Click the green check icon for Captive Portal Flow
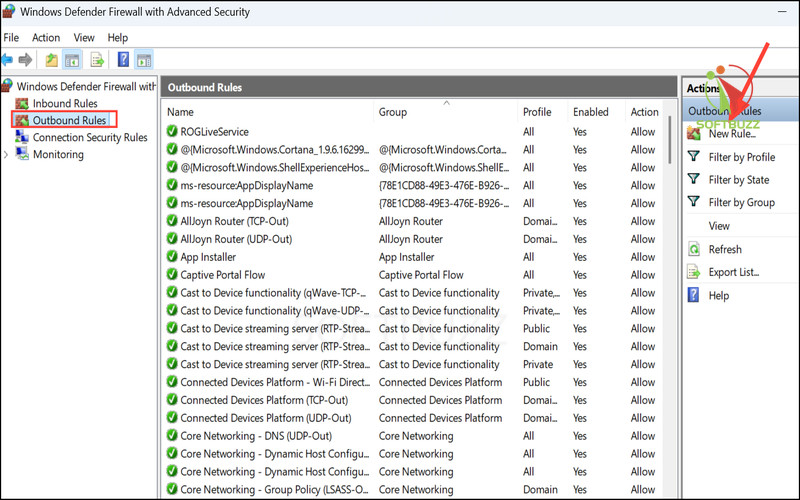Screen dimensions: 800x500 click(x=172, y=274)
